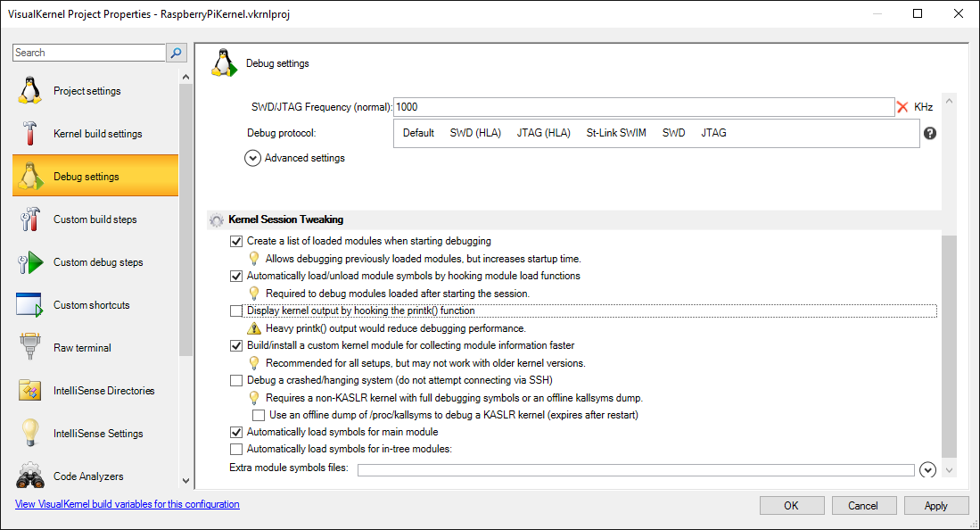Click sidebar scroll up arrow
This screenshot has height=530, width=980.
point(185,77)
